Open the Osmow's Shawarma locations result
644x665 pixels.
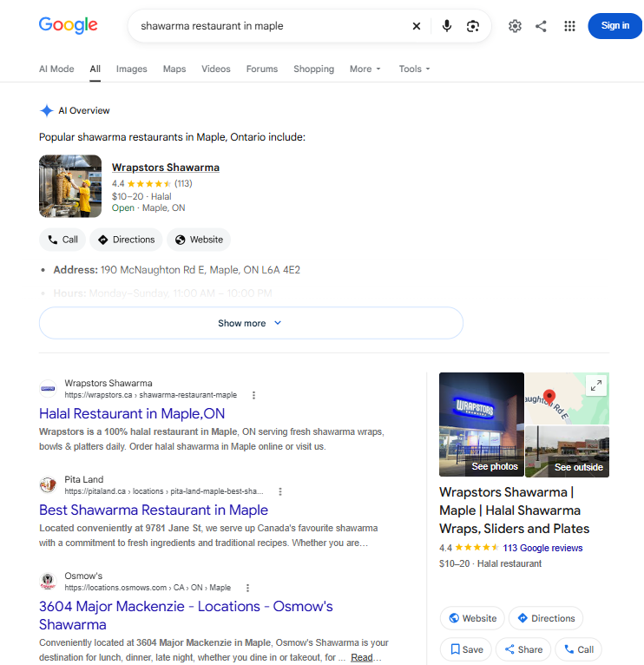point(186,616)
